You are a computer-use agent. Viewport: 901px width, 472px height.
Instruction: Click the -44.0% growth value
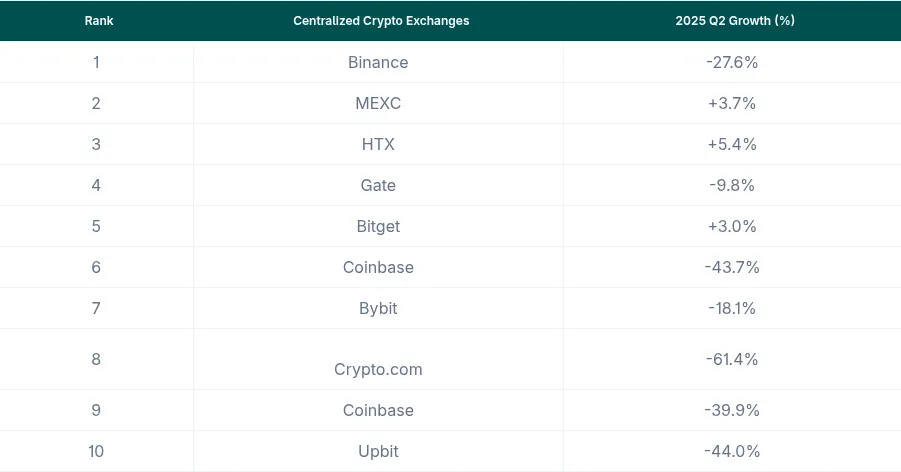[732, 451]
